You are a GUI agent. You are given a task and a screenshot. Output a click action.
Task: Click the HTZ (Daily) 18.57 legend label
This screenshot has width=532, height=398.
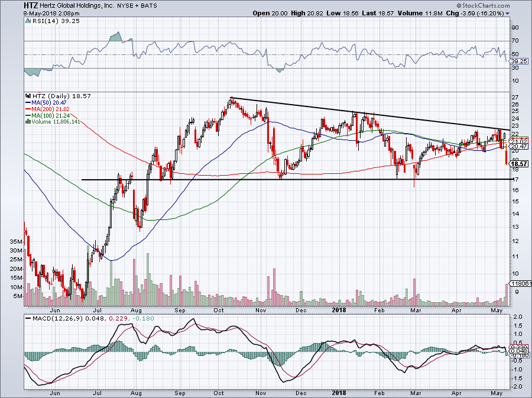pyautogui.click(x=61, y=96)
